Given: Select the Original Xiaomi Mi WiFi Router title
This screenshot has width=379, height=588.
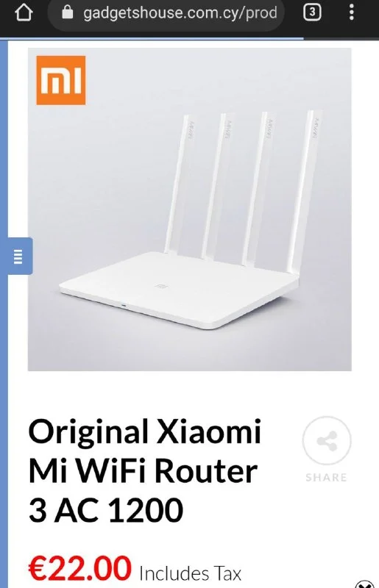Looking at the screenshot, I should coord(145,470).
